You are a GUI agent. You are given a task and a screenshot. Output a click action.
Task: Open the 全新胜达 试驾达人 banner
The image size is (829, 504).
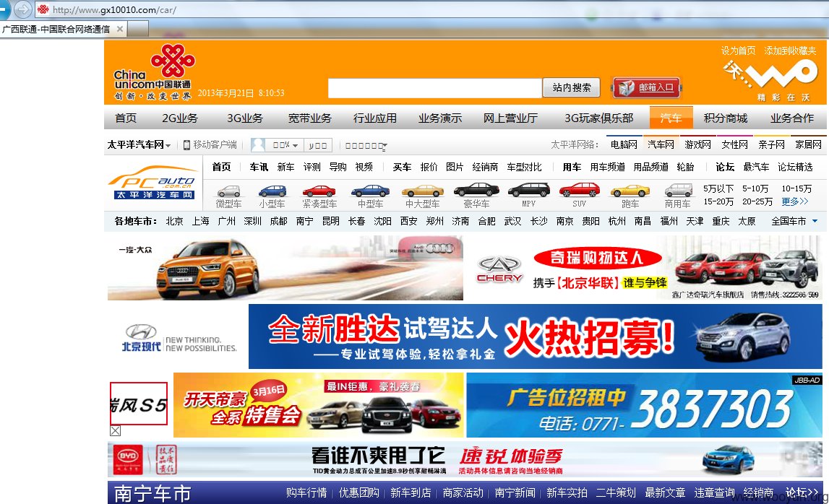coord(535,336)
